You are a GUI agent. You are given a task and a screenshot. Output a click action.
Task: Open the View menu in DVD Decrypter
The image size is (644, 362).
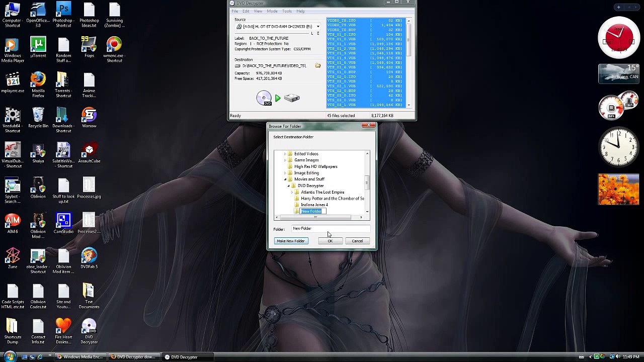(258, 11)
